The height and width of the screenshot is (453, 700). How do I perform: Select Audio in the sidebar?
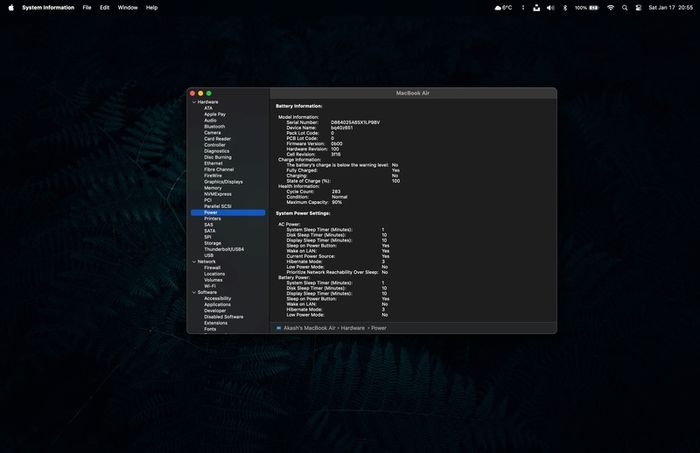tap(210, 121)
